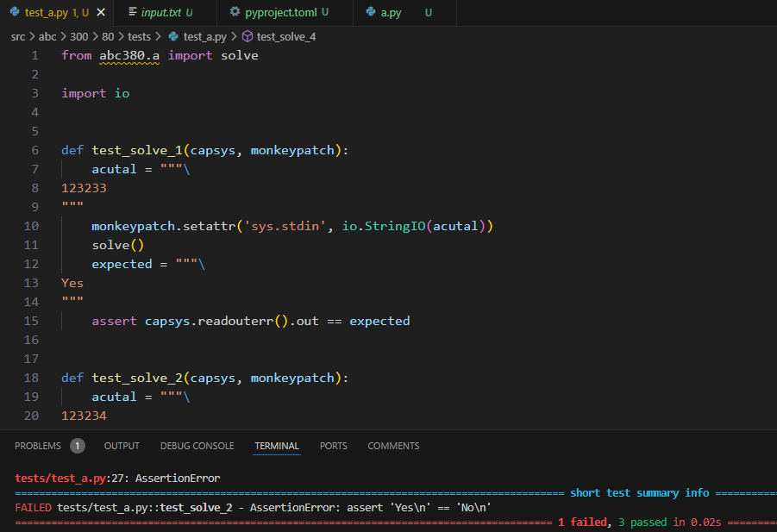
Task: Click the problems count badge 1
Action: point(78,446)
